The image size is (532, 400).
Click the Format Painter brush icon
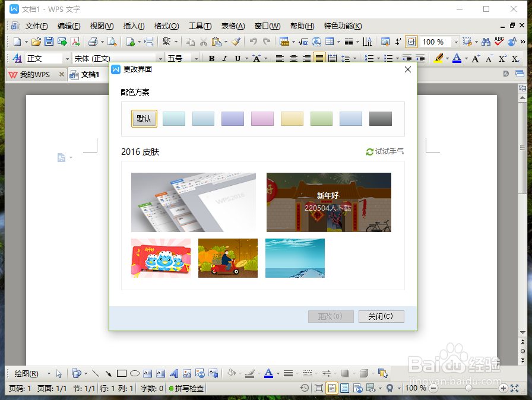click(x=236, y=42)
